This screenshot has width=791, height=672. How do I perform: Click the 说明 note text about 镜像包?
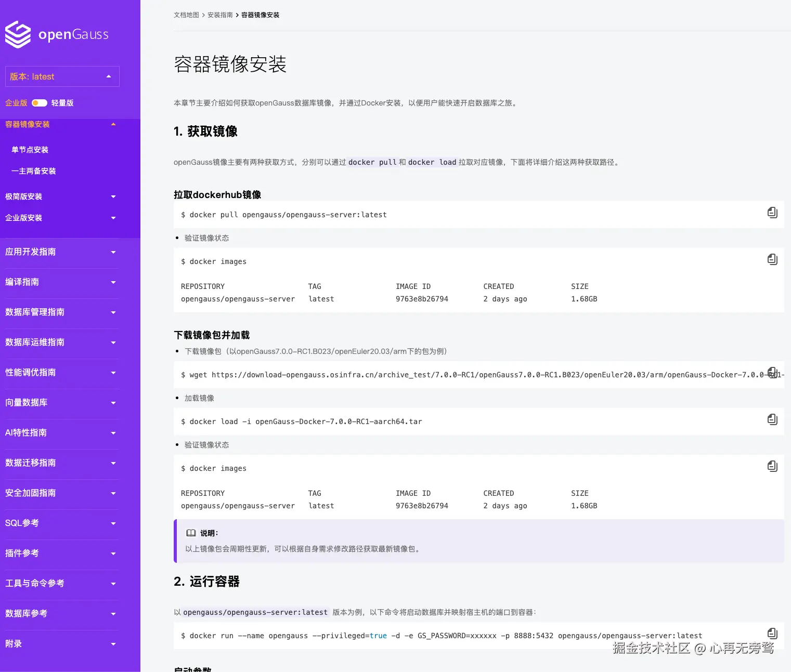(x=304, y=549)
